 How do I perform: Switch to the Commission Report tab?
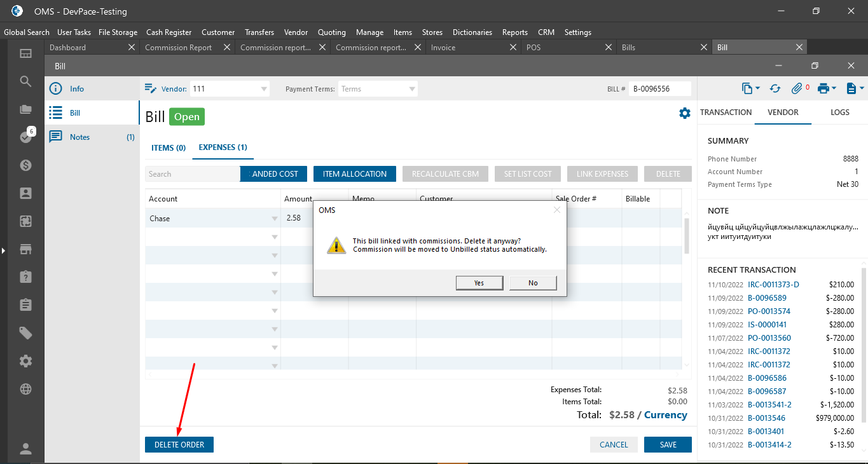[x=178, y=47]
